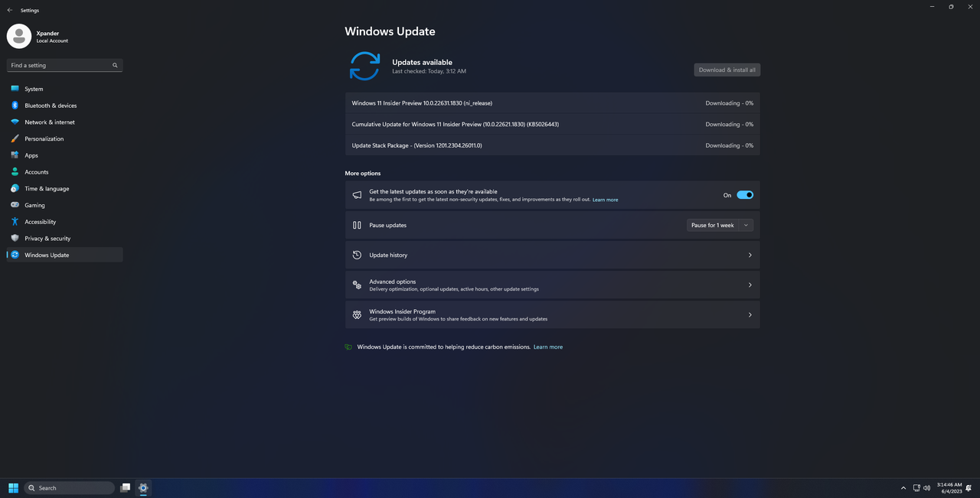Select Personalization menu item
Screen dimensions: 980x498
click(x=65, y=138)
